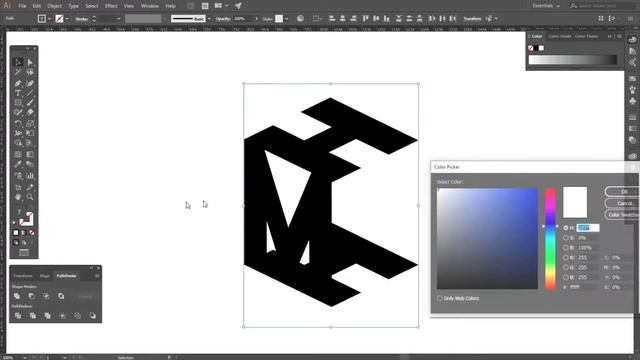Click the Recolor Artwork wheel icon
640x360 pixels.
pos(300,18)
